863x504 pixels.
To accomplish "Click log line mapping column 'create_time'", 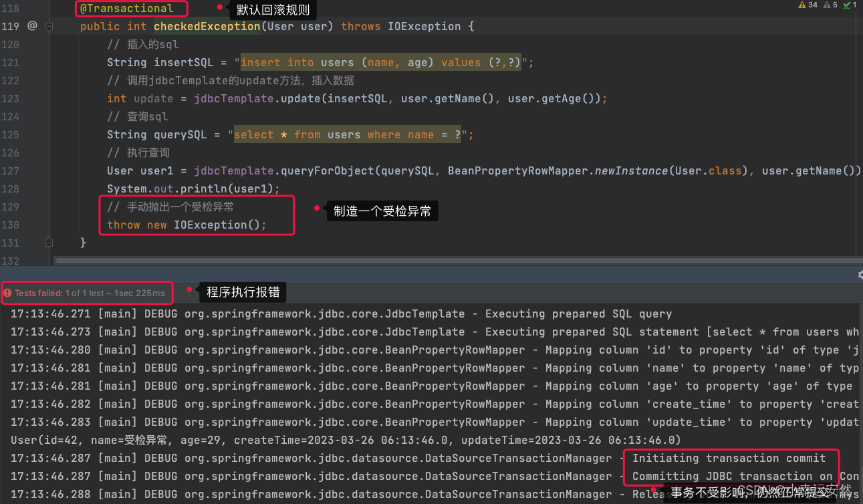I will point(435,404).
